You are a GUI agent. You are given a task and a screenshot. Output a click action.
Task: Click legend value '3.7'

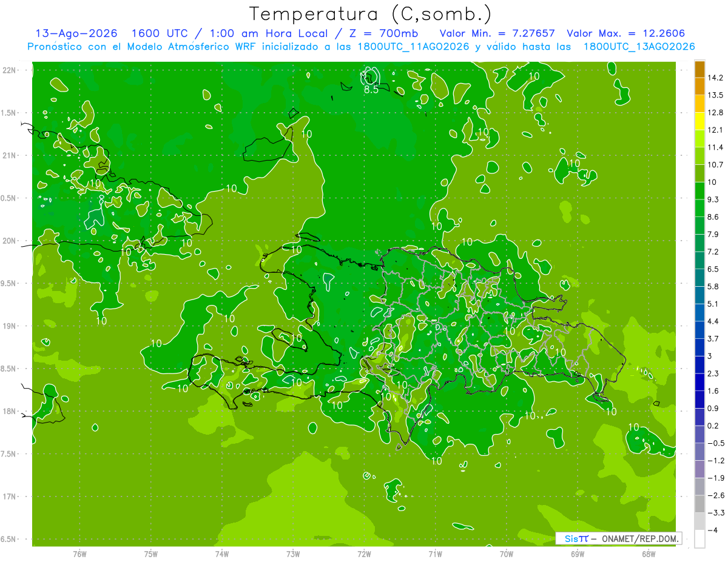point(714,338)
